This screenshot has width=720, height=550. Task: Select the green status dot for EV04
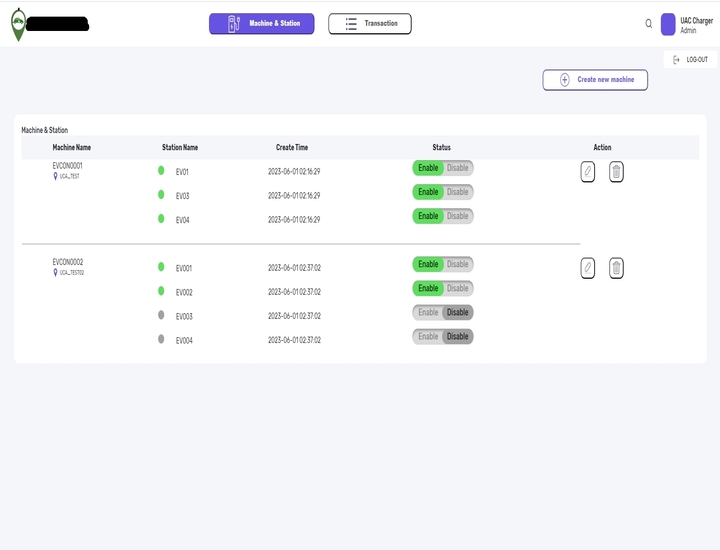click(161, 219)
